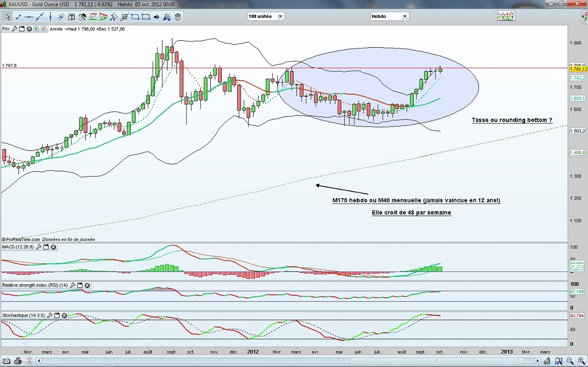The height and width of the screenshot is (367, 588).
Task: Maximize the MACD indicator panel
Action: coord(46,247)
